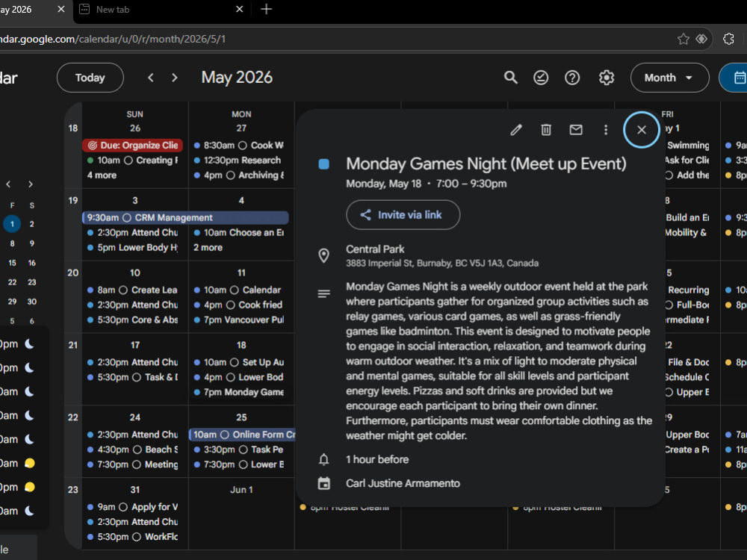Screen dimensions: 747x560
Task: Open a new browser tab
Action: (267, 9)
